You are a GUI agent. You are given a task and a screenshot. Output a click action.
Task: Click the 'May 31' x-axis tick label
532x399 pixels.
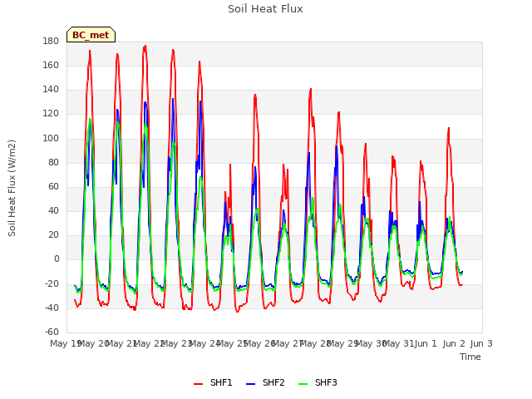pyautogui.click(x=399, y=343)
